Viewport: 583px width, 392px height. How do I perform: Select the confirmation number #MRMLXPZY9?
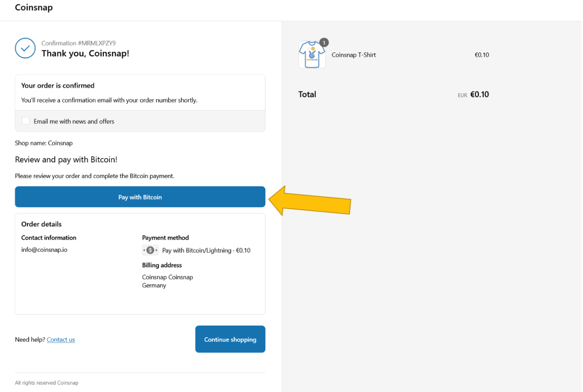click(96, 43)
